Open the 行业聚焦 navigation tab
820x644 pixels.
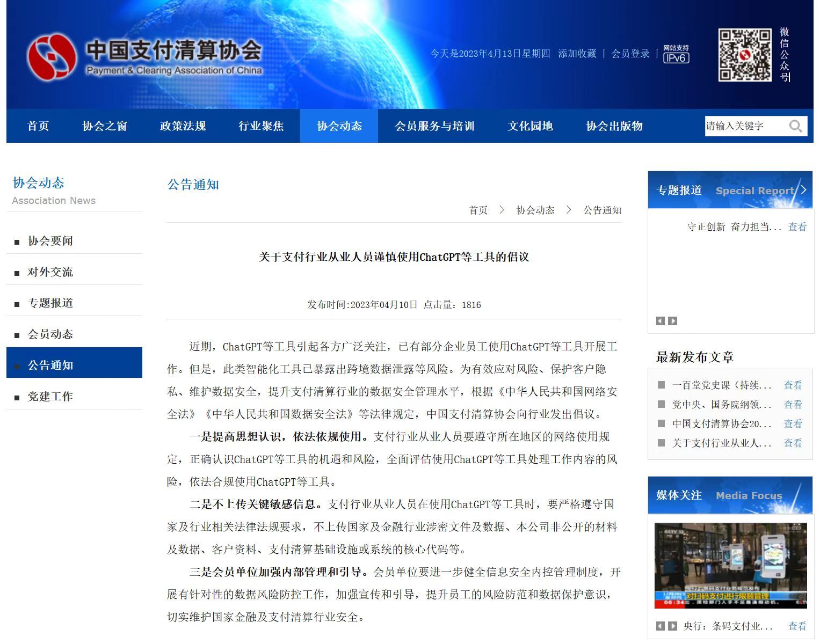(x=261, y=126)
